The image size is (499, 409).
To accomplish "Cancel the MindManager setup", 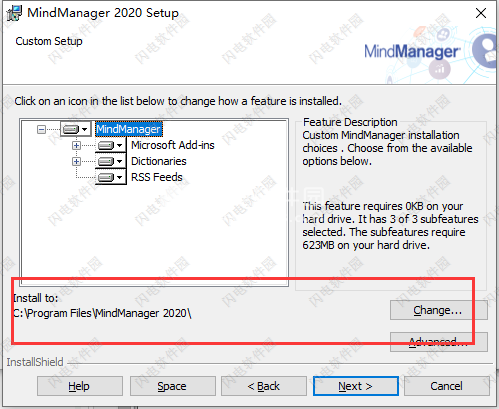I will tap(447, 386).
